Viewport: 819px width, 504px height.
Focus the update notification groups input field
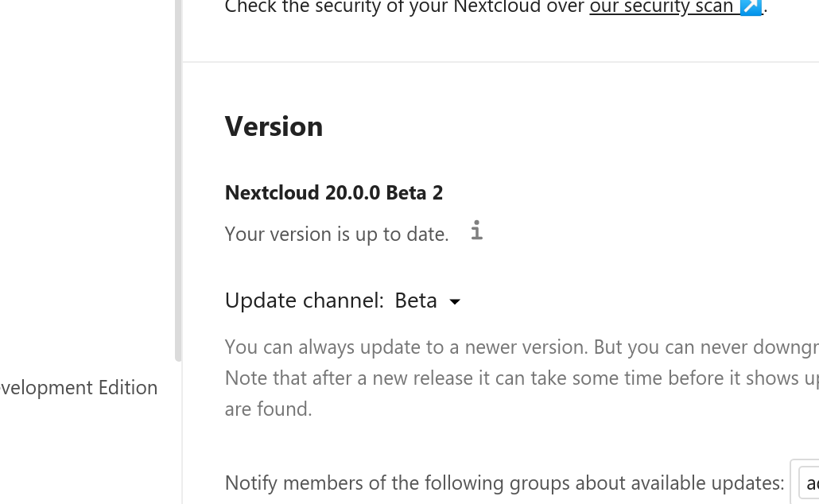pos(809,483)
